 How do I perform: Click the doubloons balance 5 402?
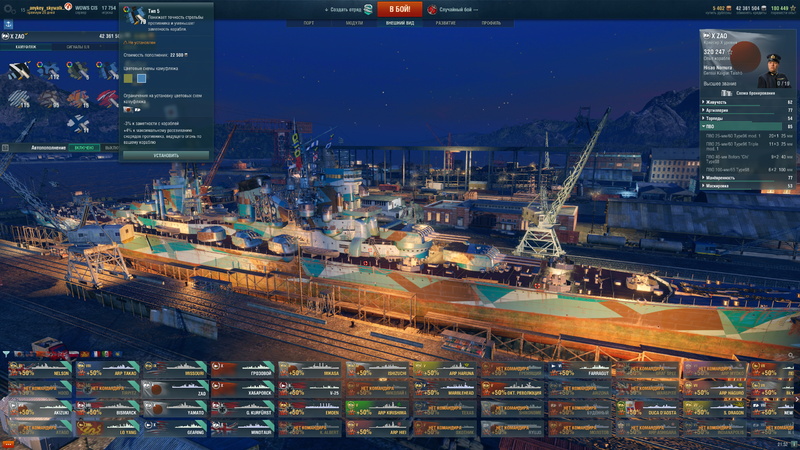coord(721,8)
